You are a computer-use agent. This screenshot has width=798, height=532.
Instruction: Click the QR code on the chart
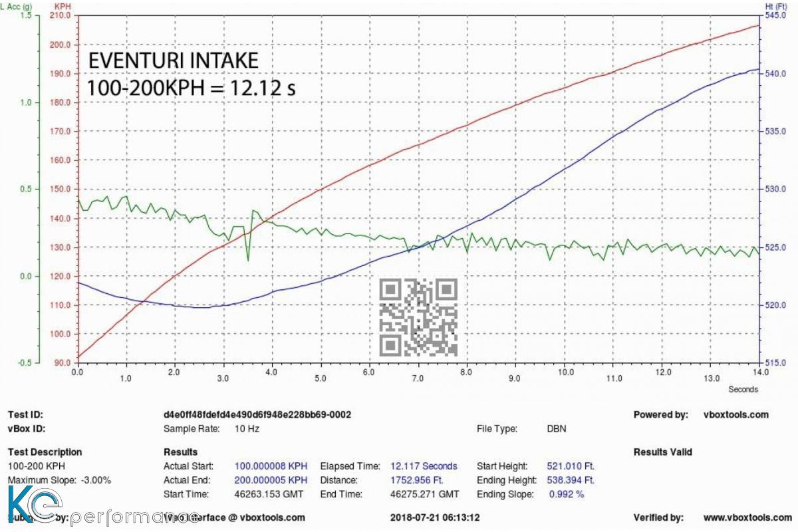(x=418, y=317)
